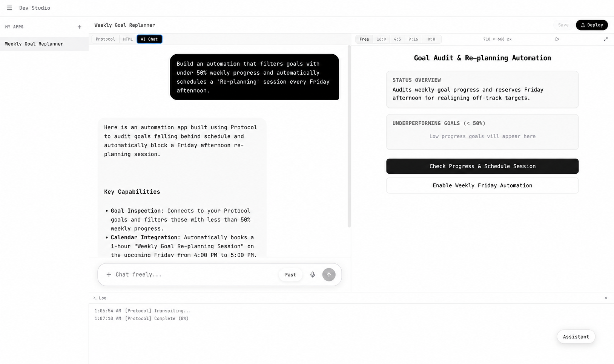Set preview ratio to 9:16
Viewport: 614px width, 364px height.
(413, 39)
